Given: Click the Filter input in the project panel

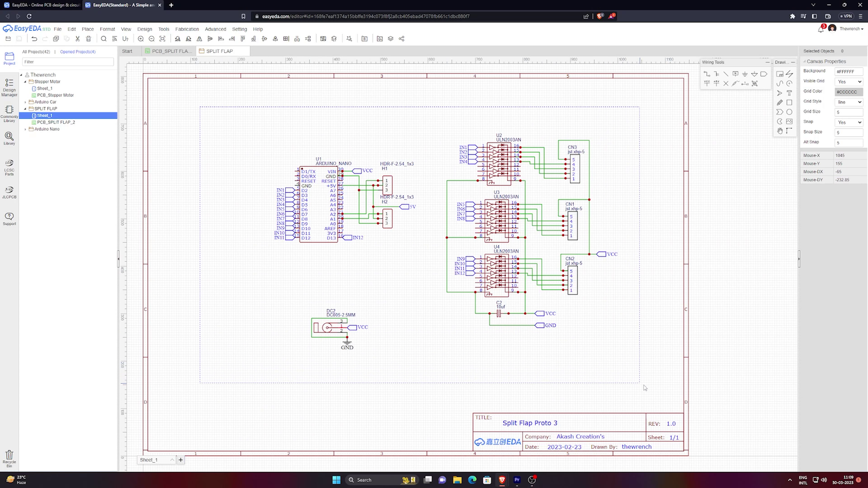Looking at the screenshot, I should click(67, 61).
